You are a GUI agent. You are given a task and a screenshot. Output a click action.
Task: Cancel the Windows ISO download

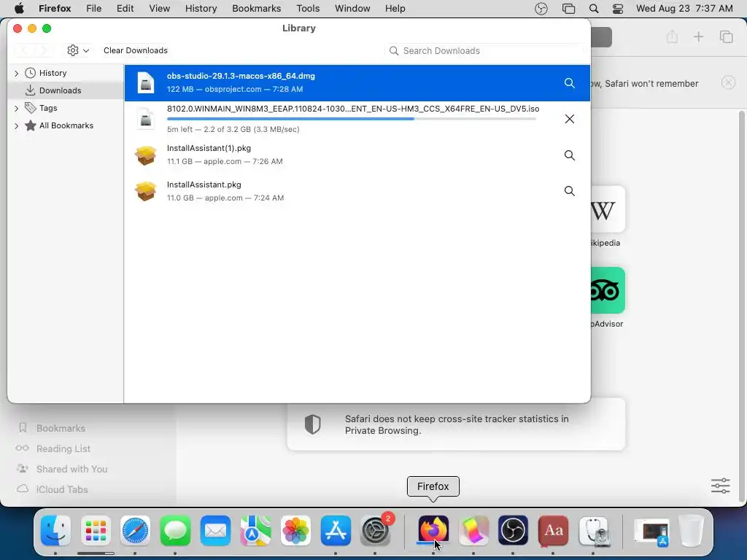[x=569, y=119]
